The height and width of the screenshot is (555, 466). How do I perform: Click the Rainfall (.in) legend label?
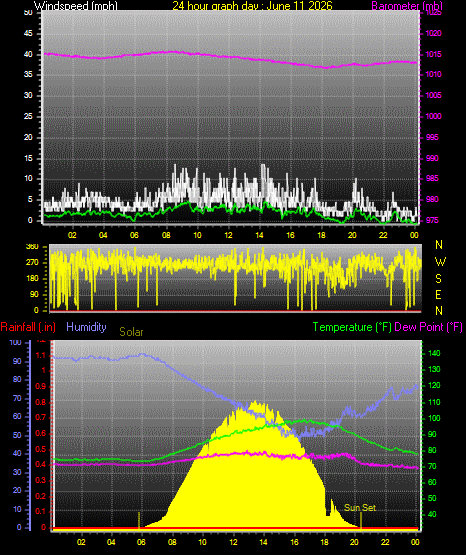point(28,327)
